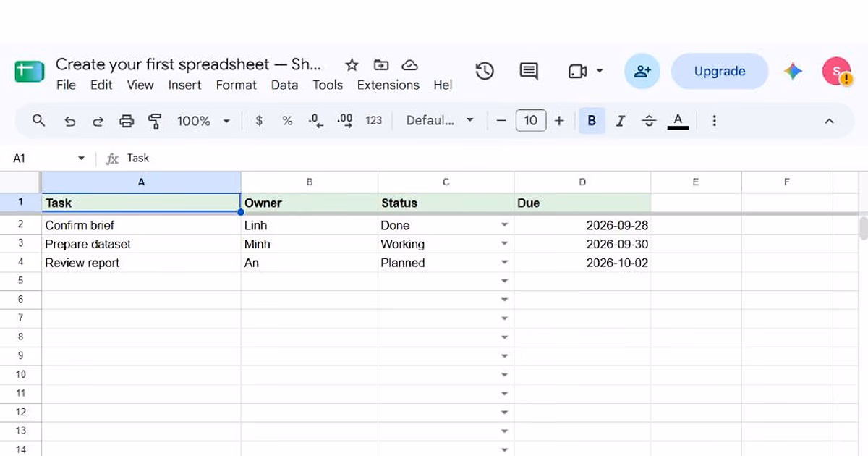This screenshot has width=868, height=456.
Task: Select the cell Prepare dataset
Action: (x=141, y=244)
